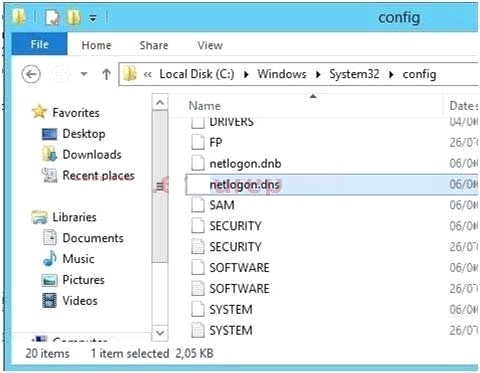Click date cell of the FP row
This screenshot has width=480, height=373.
(463, 143)
